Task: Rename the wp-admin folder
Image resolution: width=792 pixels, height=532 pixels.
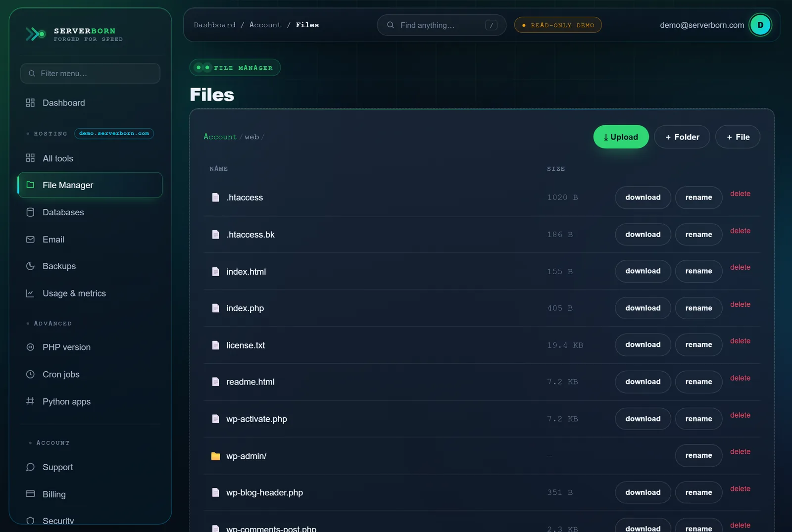Action: pos(698,455)
